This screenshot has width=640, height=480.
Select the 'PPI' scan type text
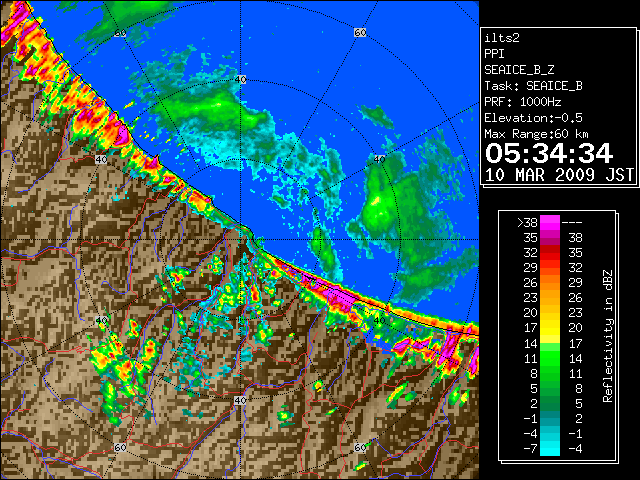[x=494, y=54]
